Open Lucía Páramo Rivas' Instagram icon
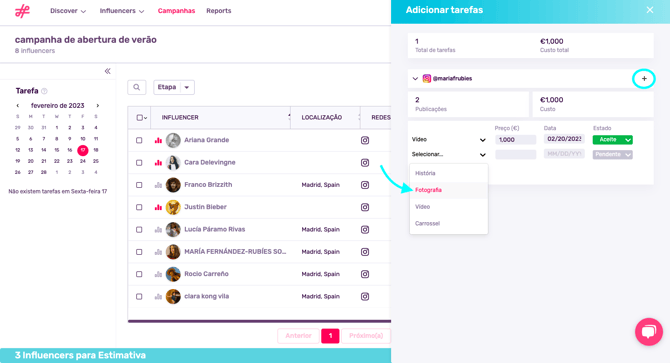Screen dimensions: 670x363 [365, 229]
